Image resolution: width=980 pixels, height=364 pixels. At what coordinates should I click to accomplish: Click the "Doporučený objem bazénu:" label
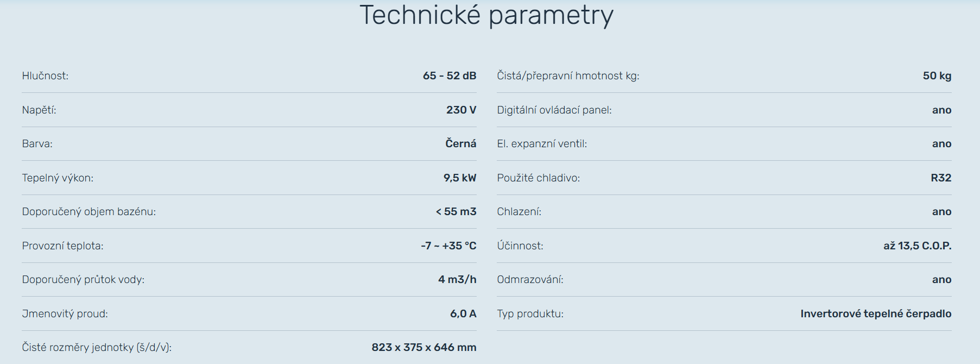pos(88,212)
